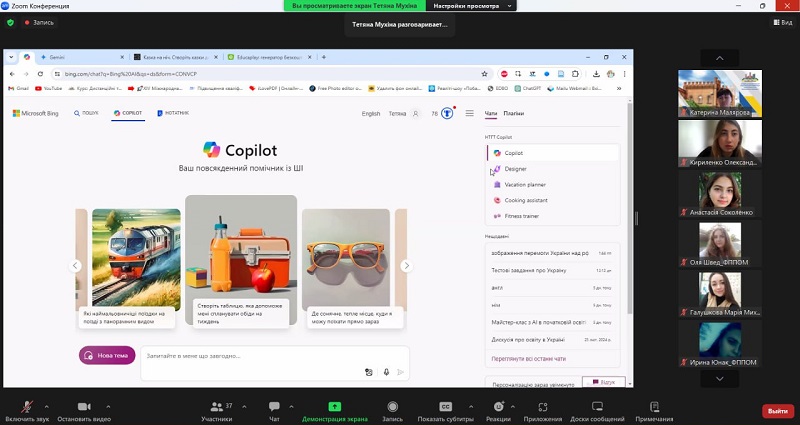This screenshot has width=800, height=425.
Task: Open Тетяна account profile
Action: click(404, 114)
